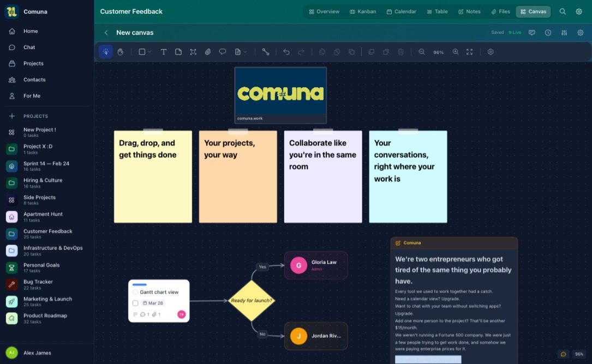592x364 pixels.
Task: Attach a file with the paperclip tool
Action: [x=208, y=52]
